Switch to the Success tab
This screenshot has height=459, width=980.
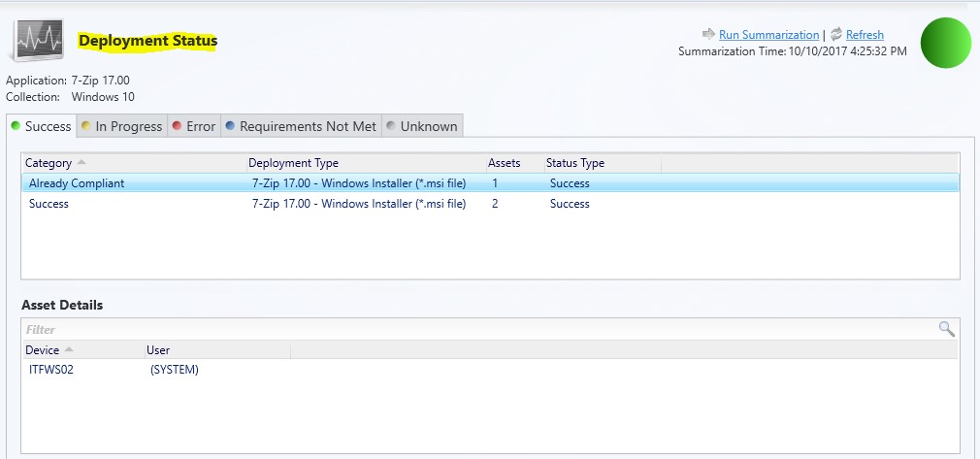[x=42, y=126]
